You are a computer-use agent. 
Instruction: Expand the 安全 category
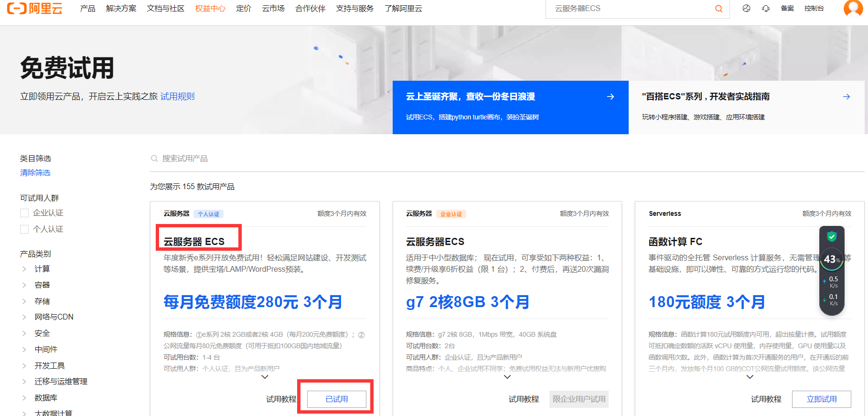pyautogui.click(x=24, y=333)
